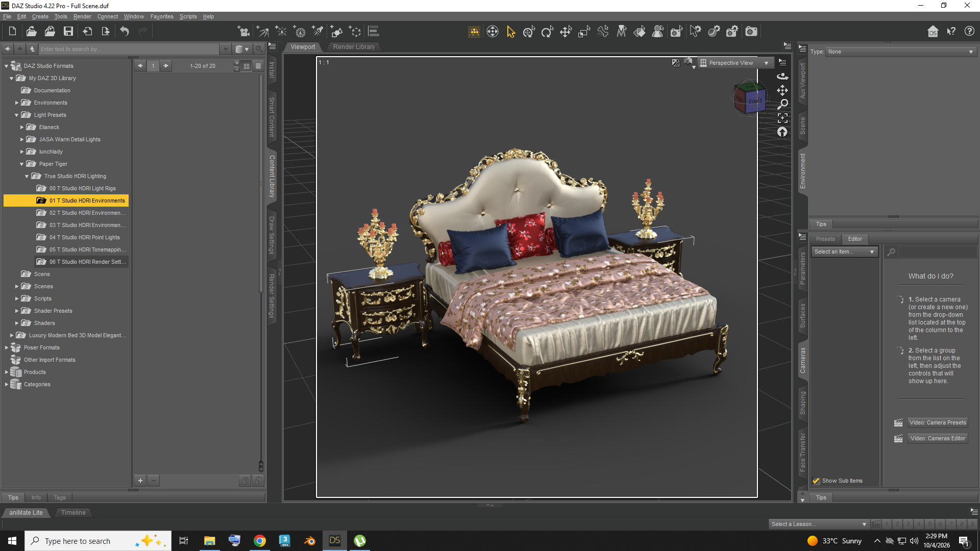Image resolution: width=980 pixels, height=551 pixels.
Task: Expand the JASA Warm Detail Lights folder
Action: point(21,139)
